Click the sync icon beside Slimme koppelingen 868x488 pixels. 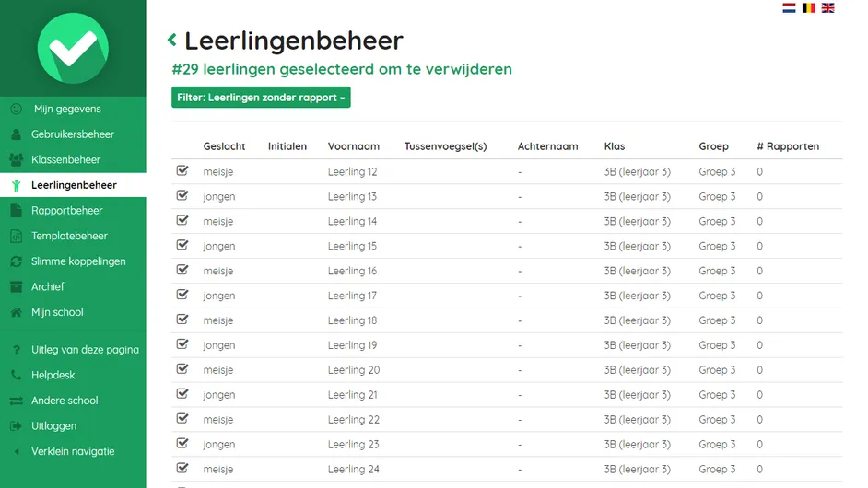16,261
